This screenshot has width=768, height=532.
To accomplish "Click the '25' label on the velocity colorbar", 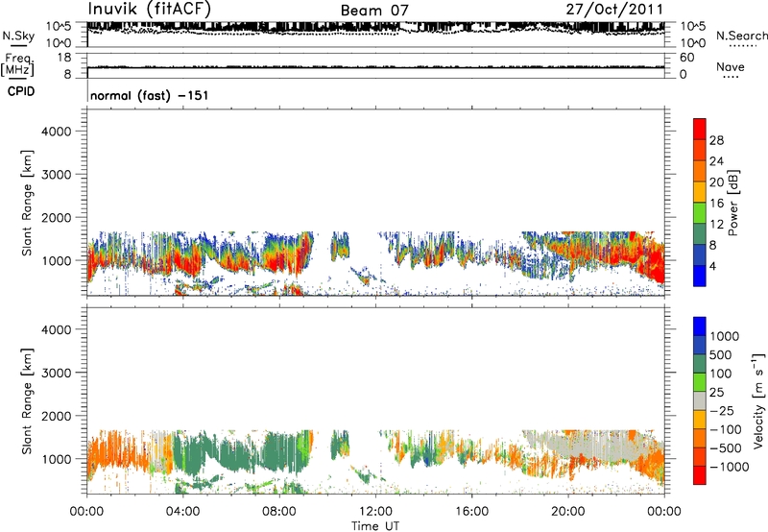I will (716, 393).
